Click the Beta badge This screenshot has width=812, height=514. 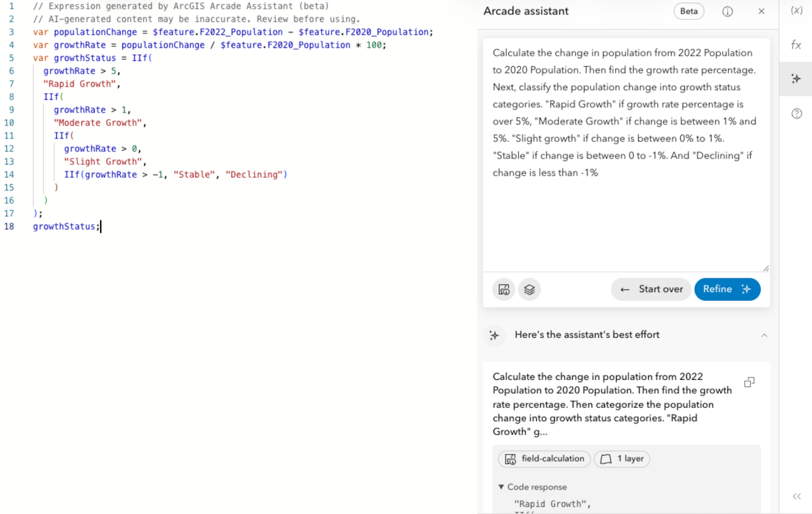689,11
